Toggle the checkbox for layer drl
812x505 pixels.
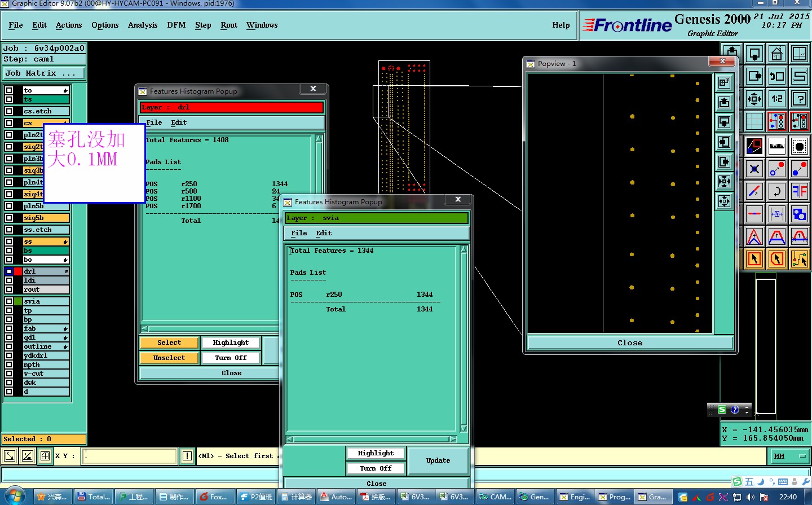(9, 271)
